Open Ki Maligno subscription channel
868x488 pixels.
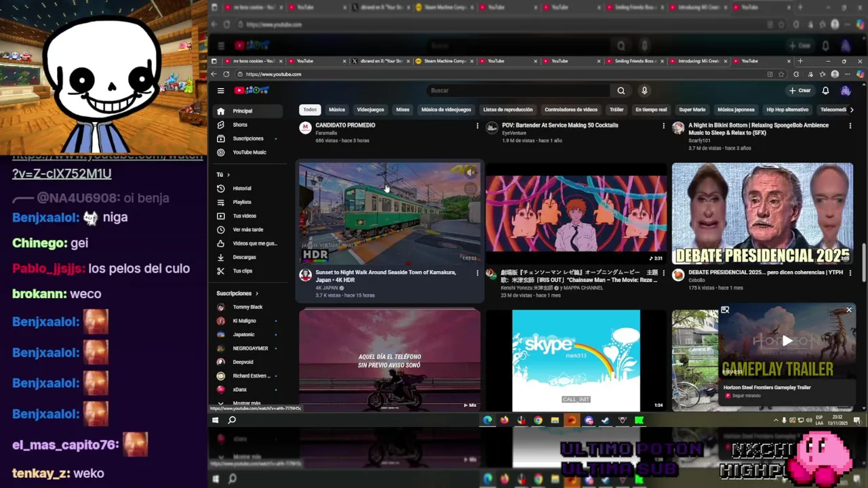[x=247, y=321]
